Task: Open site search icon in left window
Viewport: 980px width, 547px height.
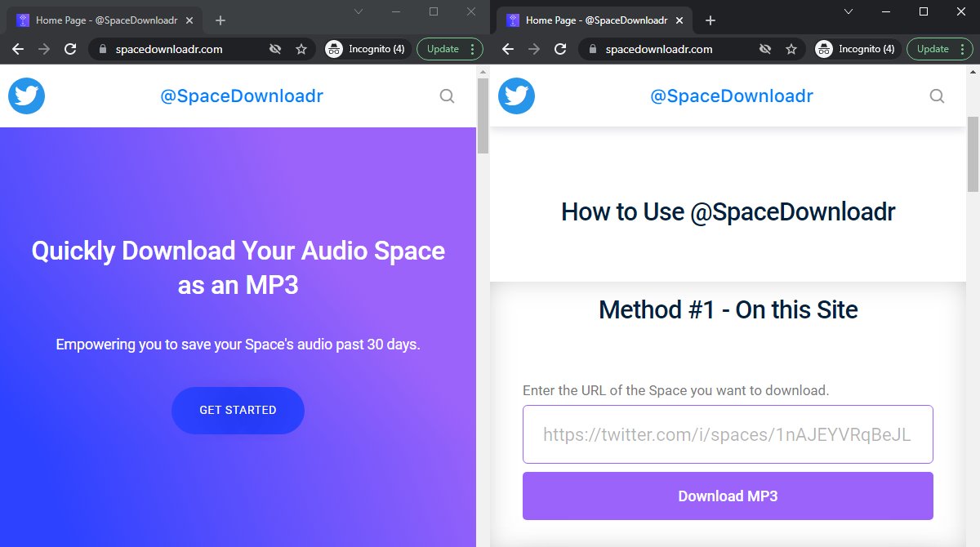Action: [x=447, y=96]
